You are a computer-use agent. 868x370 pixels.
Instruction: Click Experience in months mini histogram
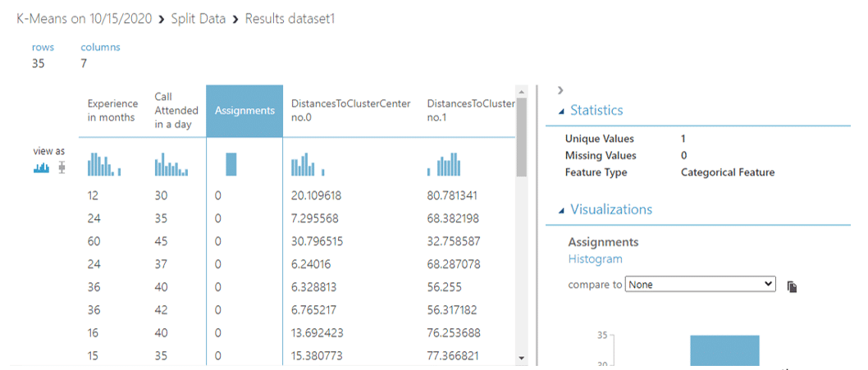pos(104,165)
